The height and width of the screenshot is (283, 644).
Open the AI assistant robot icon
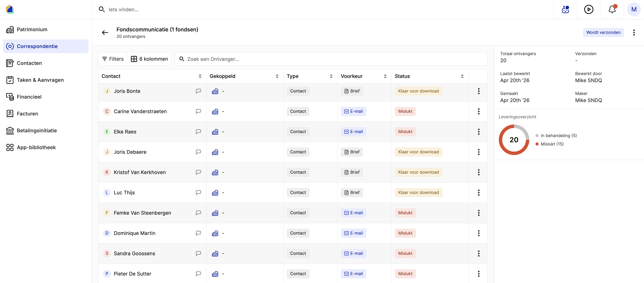pyautogui.click(x=565, y=10)
